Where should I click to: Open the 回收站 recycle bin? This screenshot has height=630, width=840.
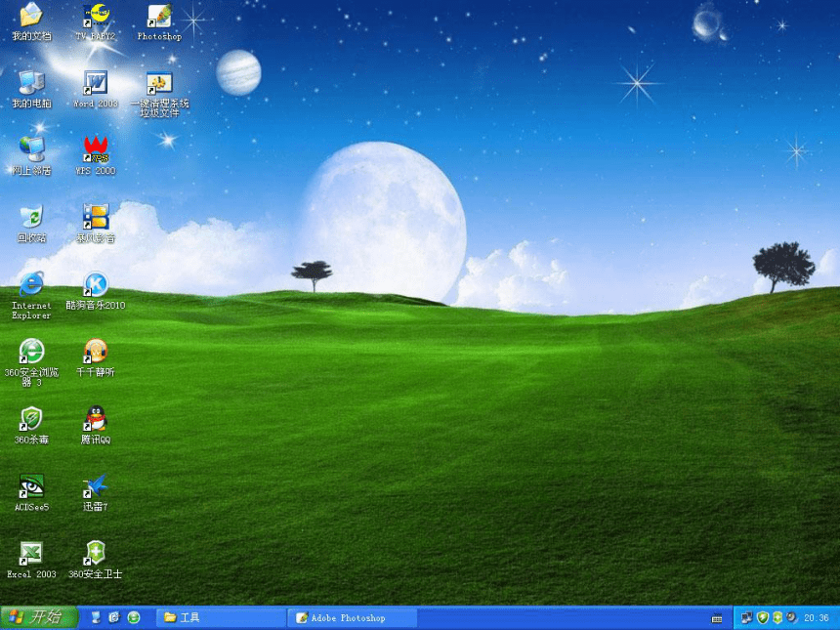point(31,224)
